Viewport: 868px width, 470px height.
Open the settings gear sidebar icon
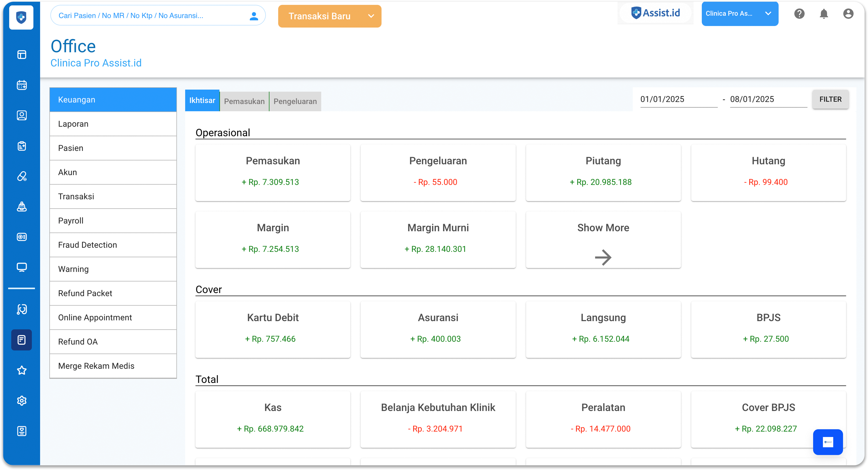tap(22, 401)
